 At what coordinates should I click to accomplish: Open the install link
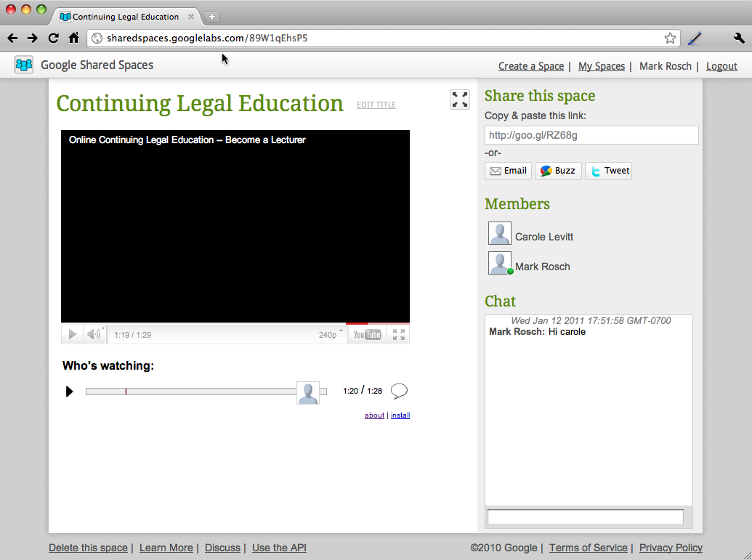point(400,415)
